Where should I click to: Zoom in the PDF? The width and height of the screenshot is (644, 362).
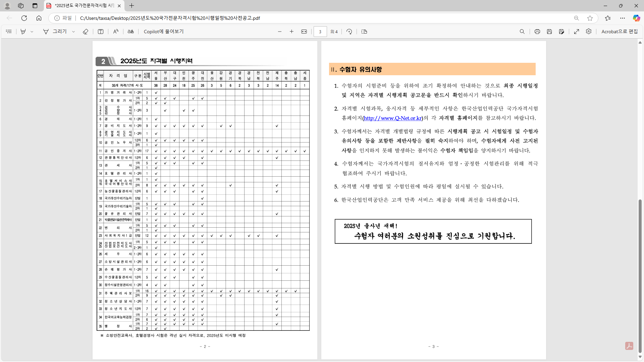tap(292, 32)
